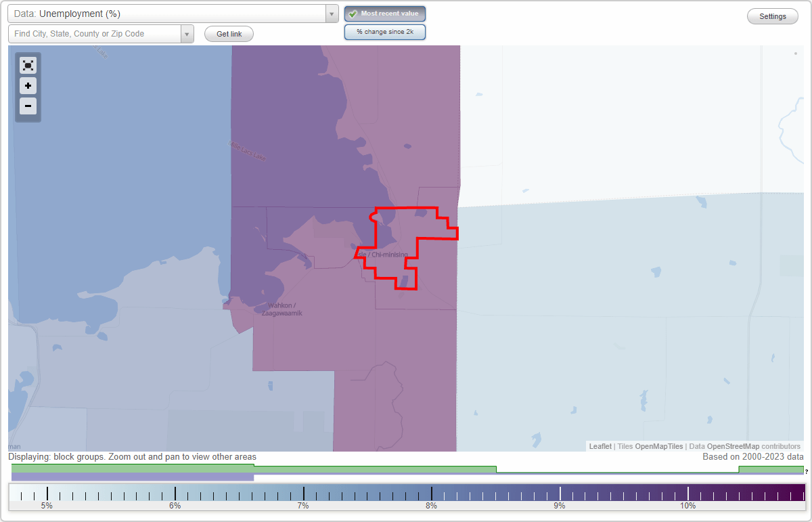This screenshot has width=812, height=522.
Task: Zoom out using the minus icon
Action: click(28, 106)
